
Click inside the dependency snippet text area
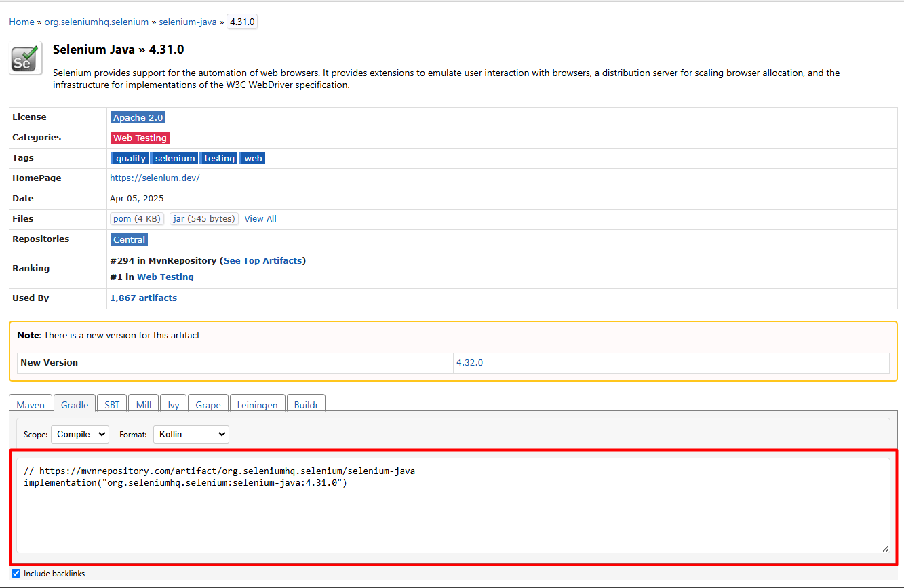point(453,506)
